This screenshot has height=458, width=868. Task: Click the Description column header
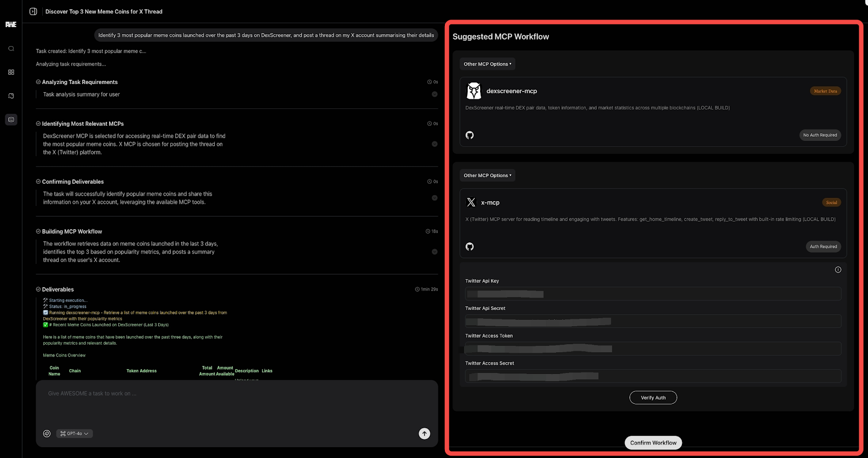point(247,371)
